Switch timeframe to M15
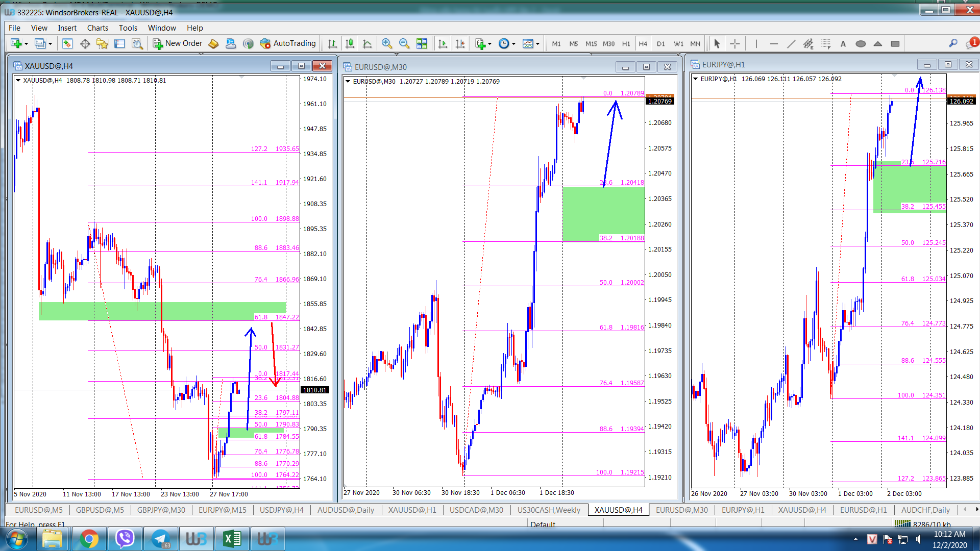980x551 pixels. click(591, 44)
